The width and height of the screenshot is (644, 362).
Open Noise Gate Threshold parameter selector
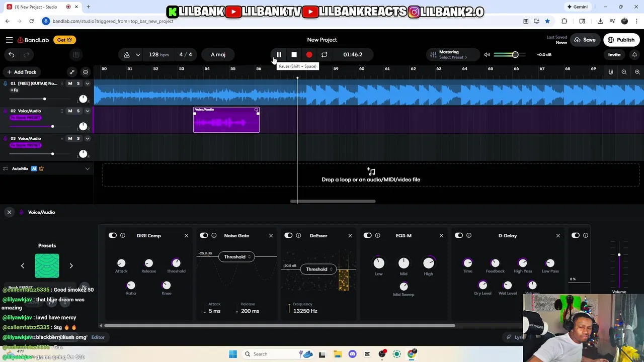pyautogui.click(x=236, y=257)
